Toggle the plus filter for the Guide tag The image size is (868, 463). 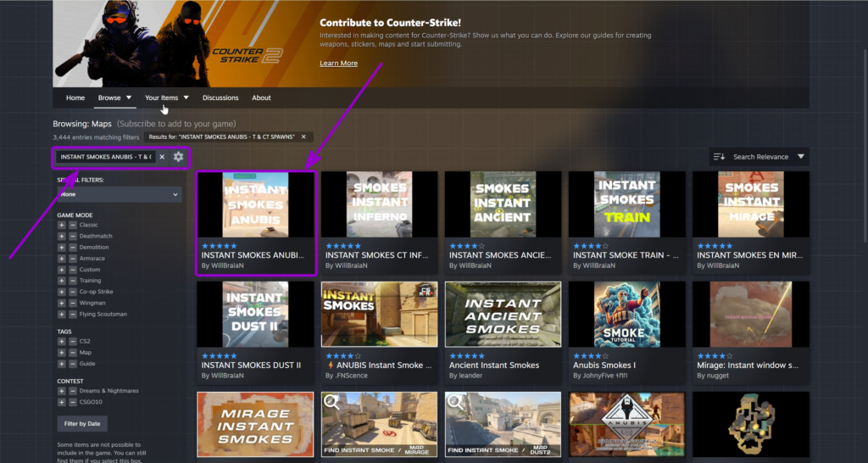pos(61,363)
